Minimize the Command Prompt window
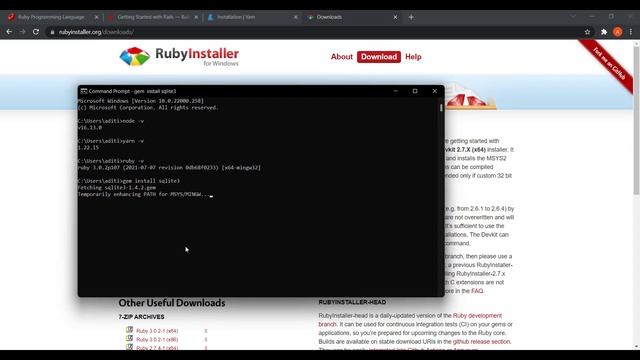 click(396, 91)
